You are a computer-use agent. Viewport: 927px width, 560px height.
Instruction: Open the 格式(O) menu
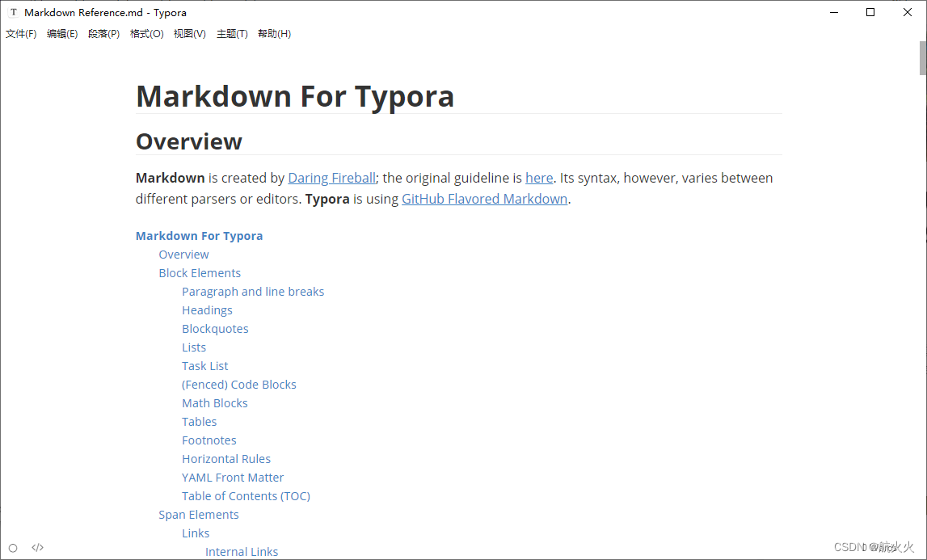pyautogui.click(x=146, y=34)
